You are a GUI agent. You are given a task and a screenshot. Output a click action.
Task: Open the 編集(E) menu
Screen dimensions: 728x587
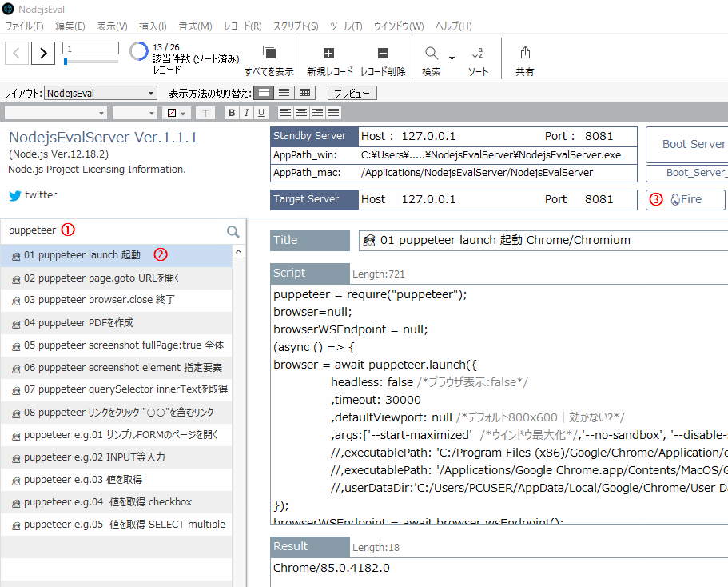tap(70, 26)
